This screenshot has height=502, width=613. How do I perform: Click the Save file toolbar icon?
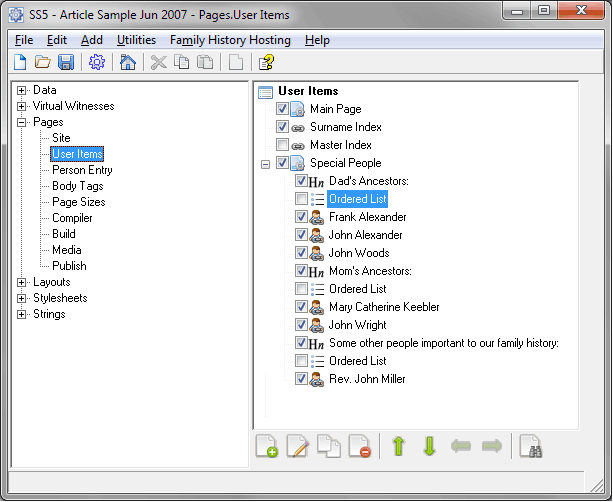66,63
